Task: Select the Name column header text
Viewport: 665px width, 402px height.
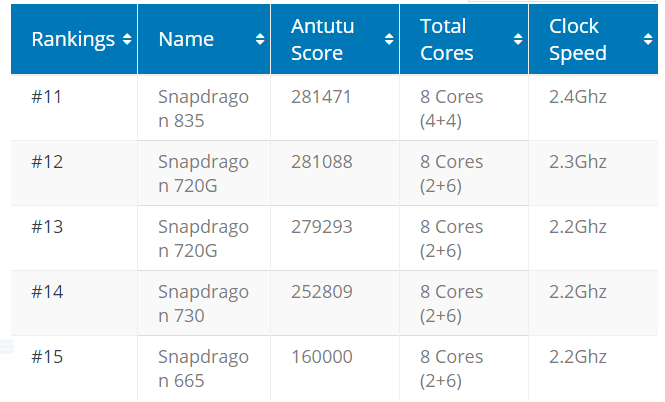Action: pos(186,39)
